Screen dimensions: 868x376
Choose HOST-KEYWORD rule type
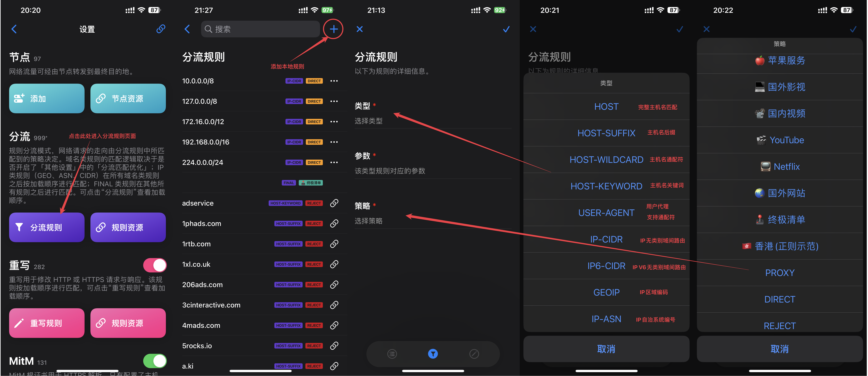tap(606, 186)
